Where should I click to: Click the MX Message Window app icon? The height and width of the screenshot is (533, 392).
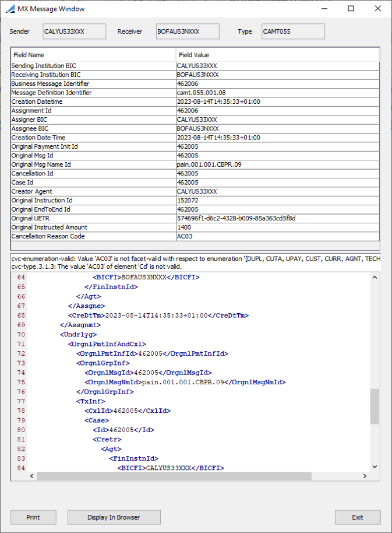pos(10,9)
